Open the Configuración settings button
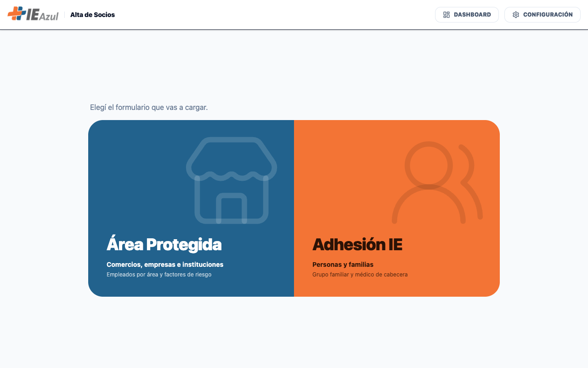The width and height of the screenshot is (588, 368). point(543,15)
